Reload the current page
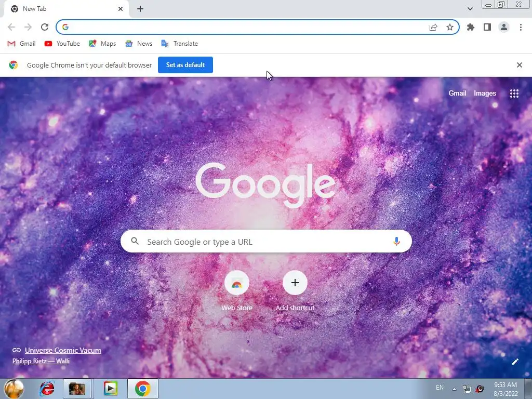Image resolution: width=532 pixels, height=399 pixels. coord(45,27)
